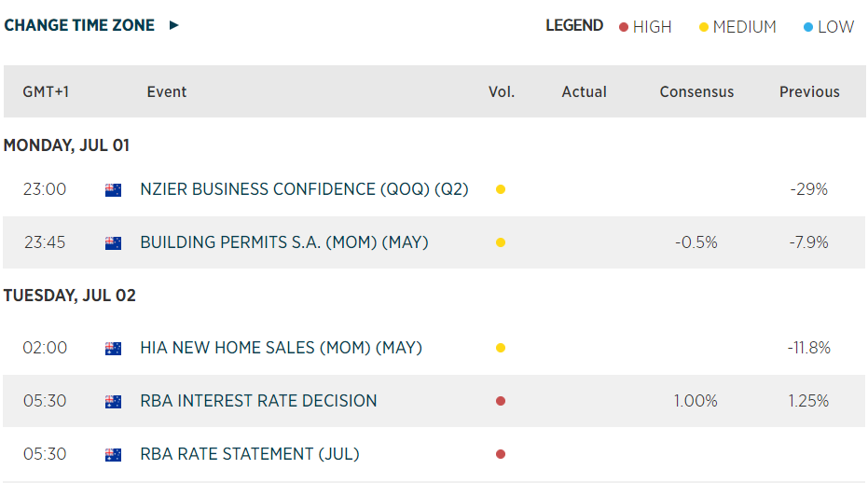Toggle the LOW volatility legend filter
Viewport: 868px width, 483px height.
click(835, 27)
